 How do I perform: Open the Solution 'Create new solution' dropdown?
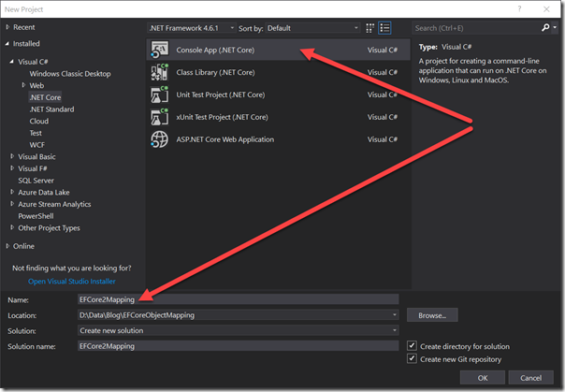[394, 330]
